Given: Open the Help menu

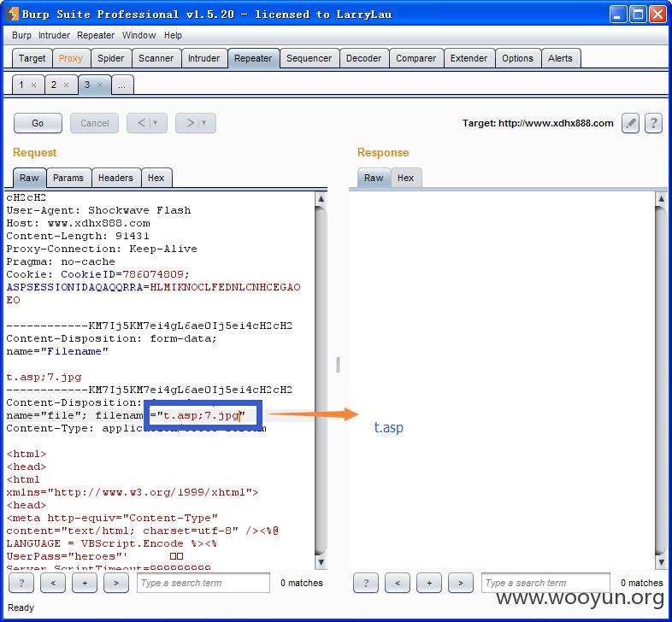Looking at the screenshot, I should (x=173, y=35).
